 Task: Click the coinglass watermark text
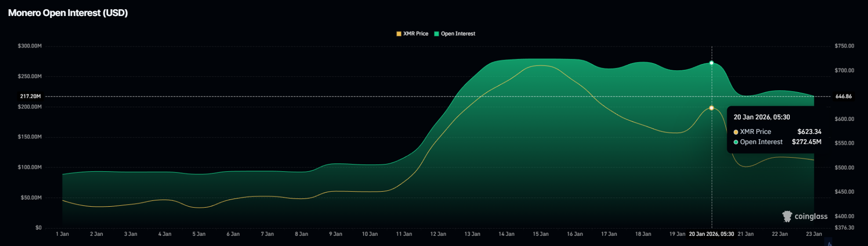tap(811, 216)
